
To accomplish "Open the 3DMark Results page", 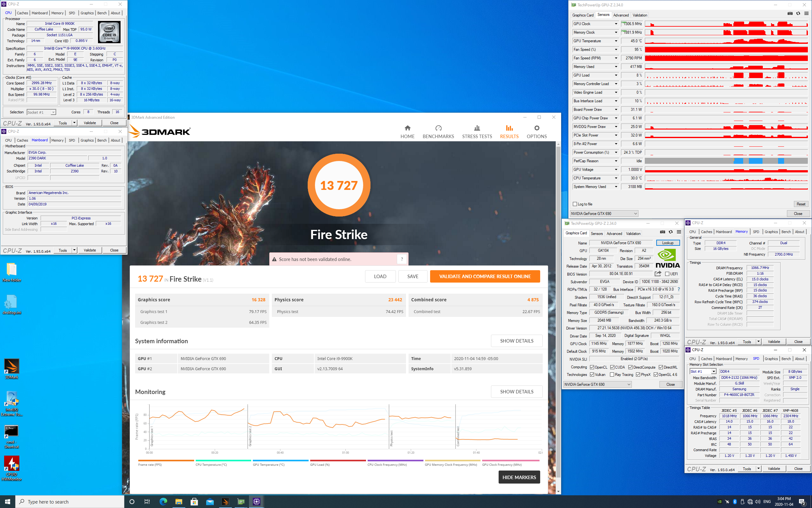I will (x=509, y=132).
